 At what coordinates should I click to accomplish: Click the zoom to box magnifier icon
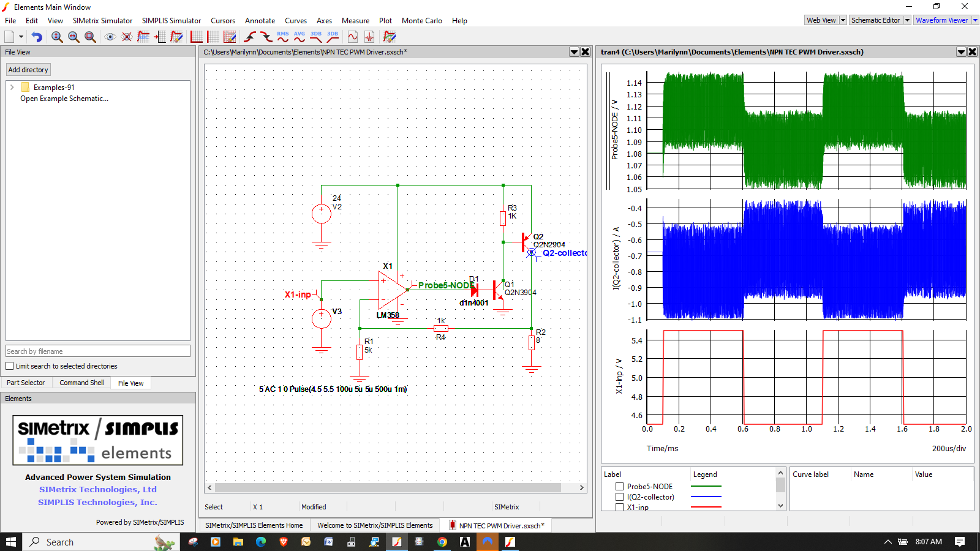tap(90, 37)
